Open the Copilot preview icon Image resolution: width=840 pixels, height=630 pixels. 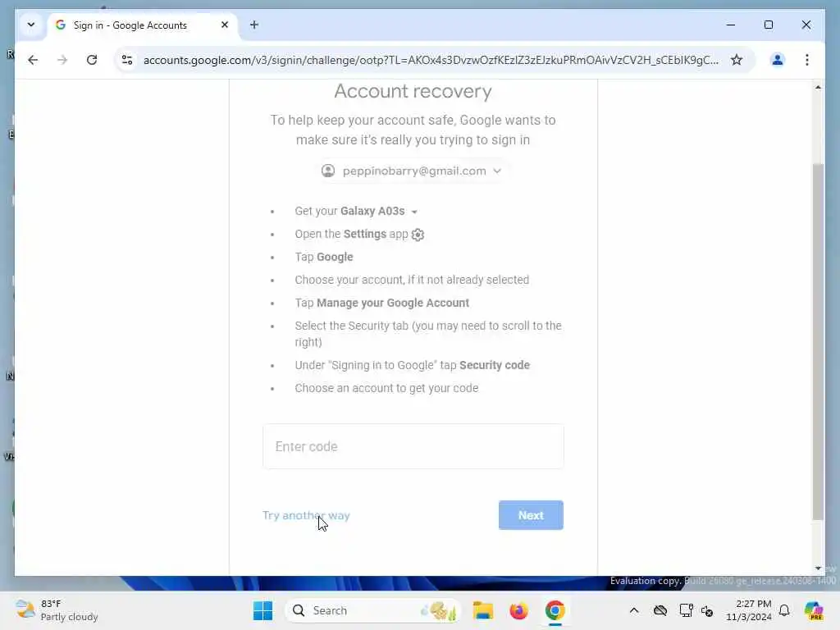coord(814,610)
